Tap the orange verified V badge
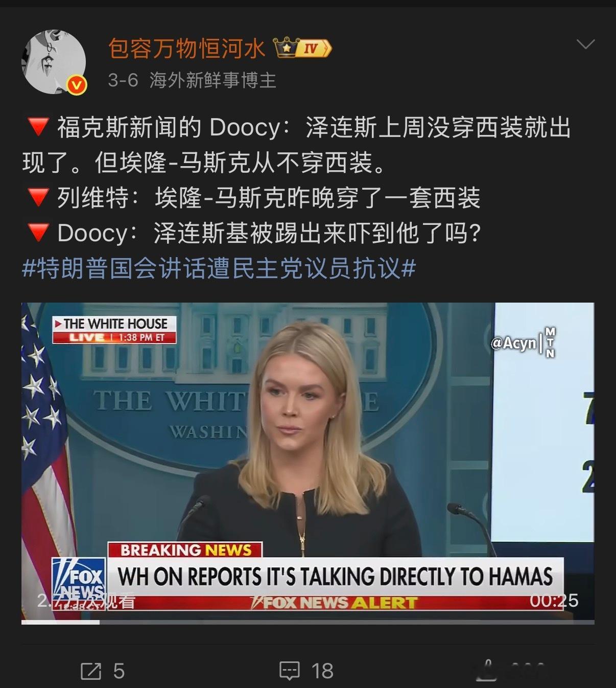 (x=77, y=85)
